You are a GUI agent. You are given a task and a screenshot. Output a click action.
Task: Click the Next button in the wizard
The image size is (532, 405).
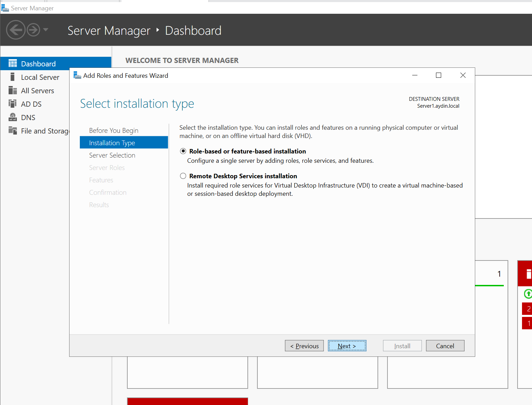[347, 346]
